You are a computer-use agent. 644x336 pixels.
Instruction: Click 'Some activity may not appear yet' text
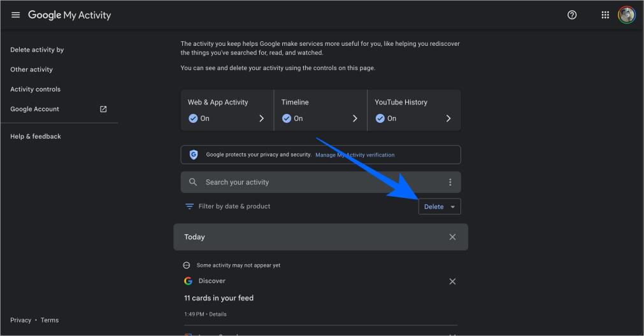click(238, 265)
